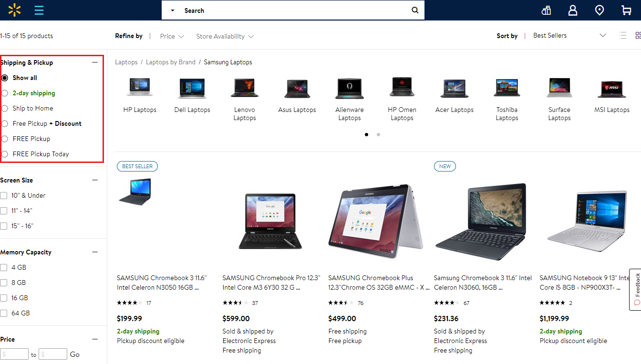Click the $1,199.99 price text
The width and height of the screenshot is (641, 364).
point(554,318)
